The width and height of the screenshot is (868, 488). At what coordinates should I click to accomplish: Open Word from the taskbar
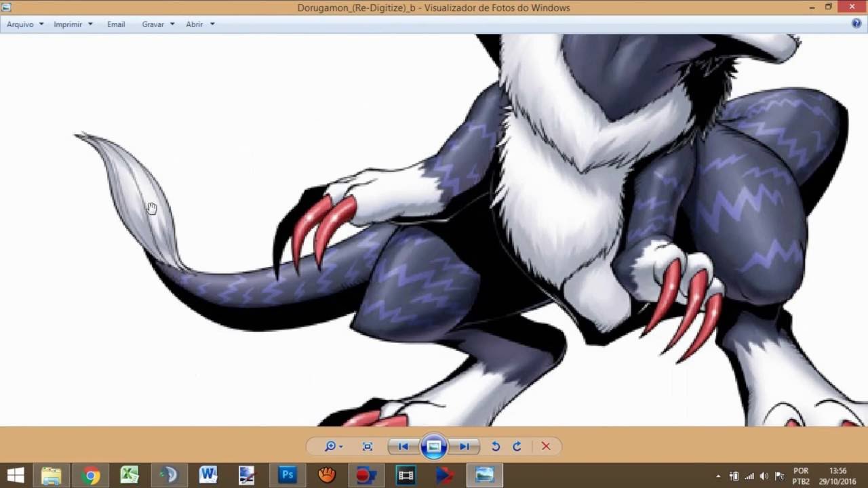pos(208,475)
